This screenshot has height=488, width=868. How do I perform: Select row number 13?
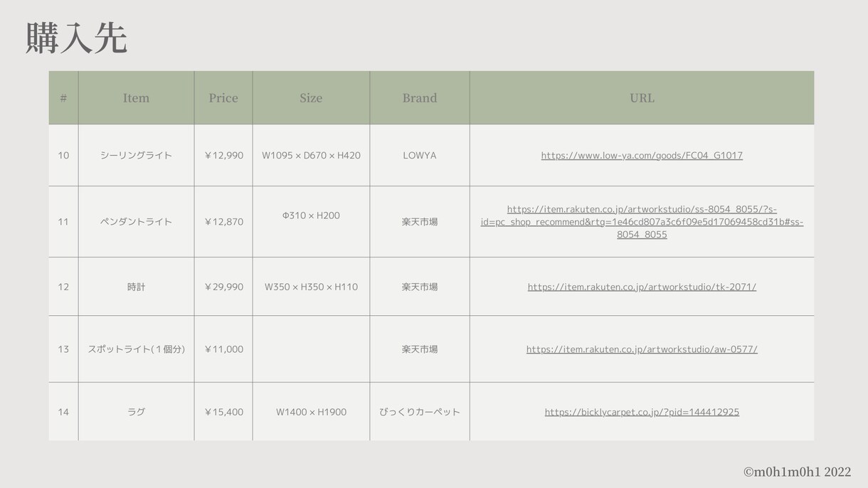click(63, 349)
